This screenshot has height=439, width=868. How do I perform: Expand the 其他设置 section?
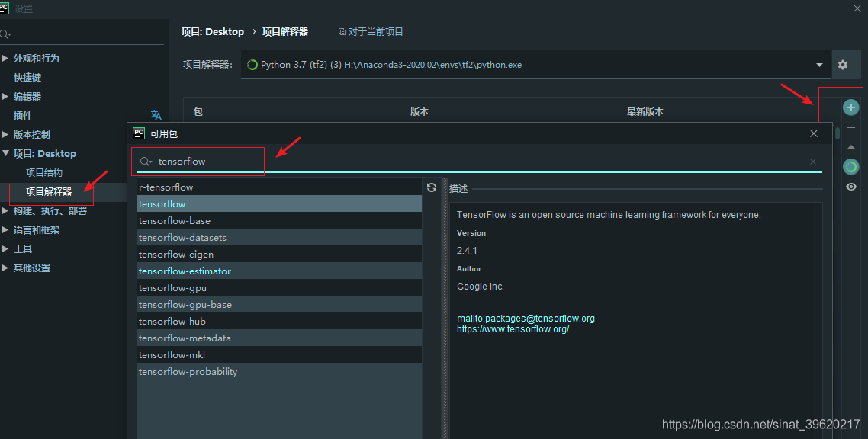pyautogui.click(x=5, y=268)
